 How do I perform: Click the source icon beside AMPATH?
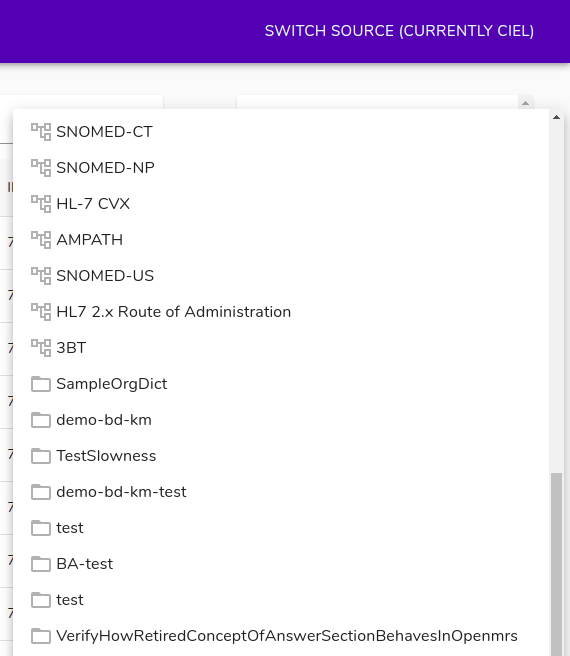[41, 240]
